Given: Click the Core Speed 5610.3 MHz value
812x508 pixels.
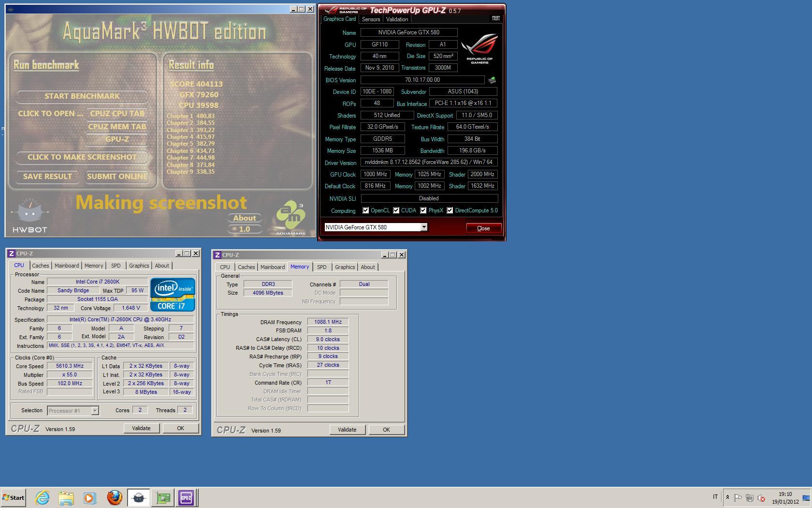Looking at the screenshot, I should (x=70, y=366).
